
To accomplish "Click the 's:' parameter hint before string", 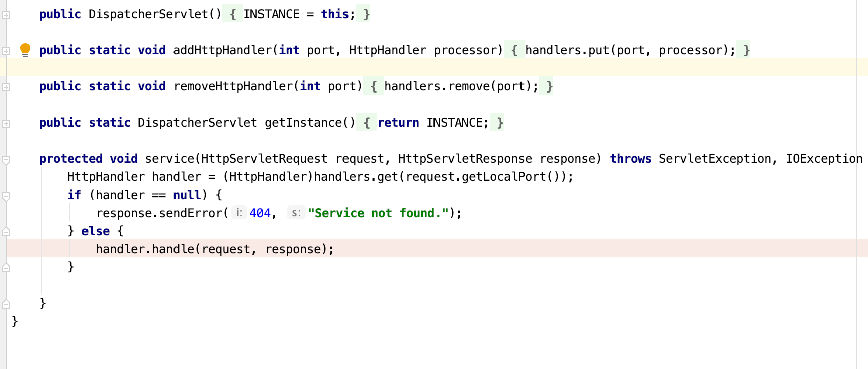I will (296, 213).
